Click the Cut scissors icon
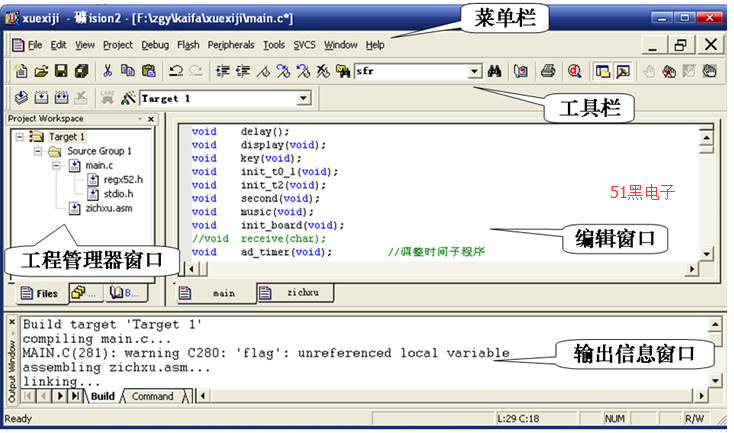The height and width of the screenshot is (433, 734). pos(107,71)
